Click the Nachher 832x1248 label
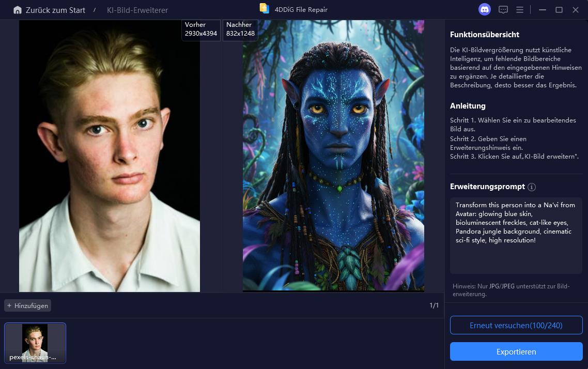The width and height of the screenshot is (588, 369). (x=240, y=29)
